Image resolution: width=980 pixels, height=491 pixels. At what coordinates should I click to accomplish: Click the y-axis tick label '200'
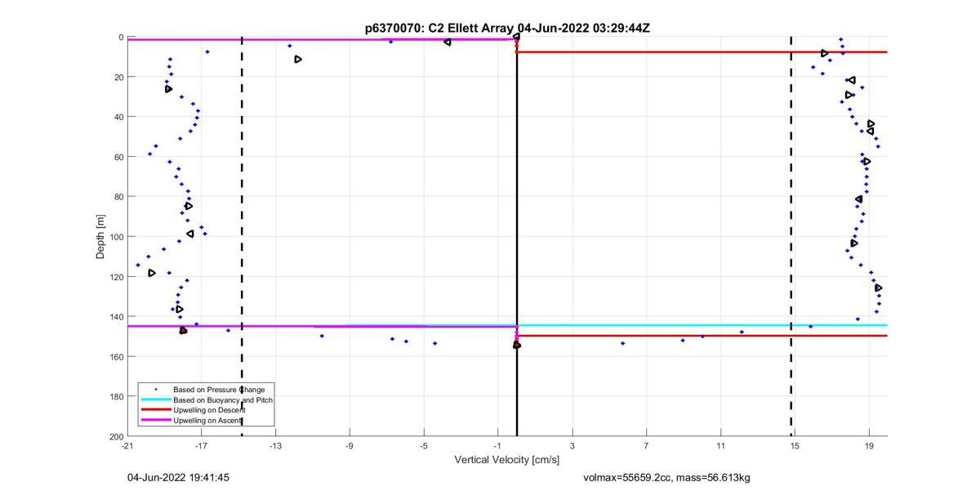(x=115, y=436)
